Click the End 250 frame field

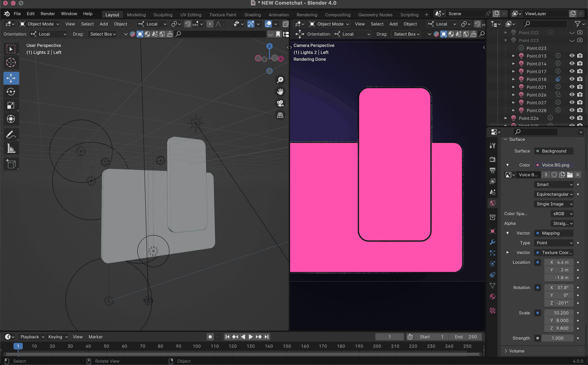(x=465, y=337)
